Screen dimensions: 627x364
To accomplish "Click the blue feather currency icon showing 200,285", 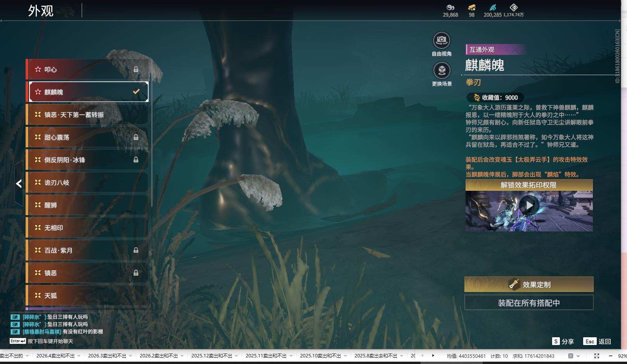I will (x=493, y=7).
